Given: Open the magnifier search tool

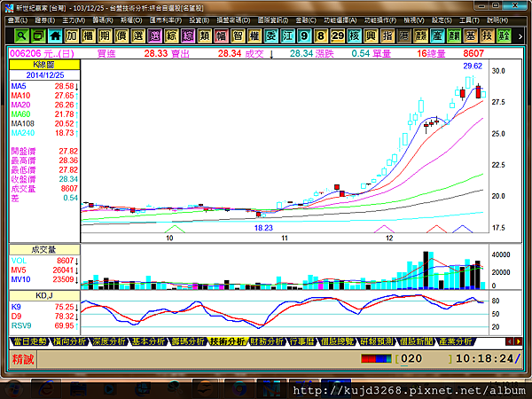Looking at the screenshot, I should [21, 35].
